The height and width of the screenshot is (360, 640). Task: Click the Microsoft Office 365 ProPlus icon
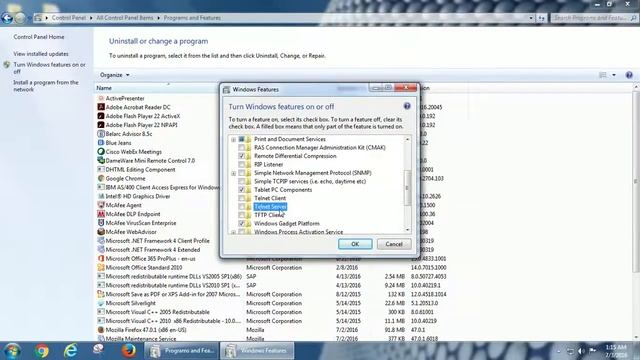tap(101, 258)
